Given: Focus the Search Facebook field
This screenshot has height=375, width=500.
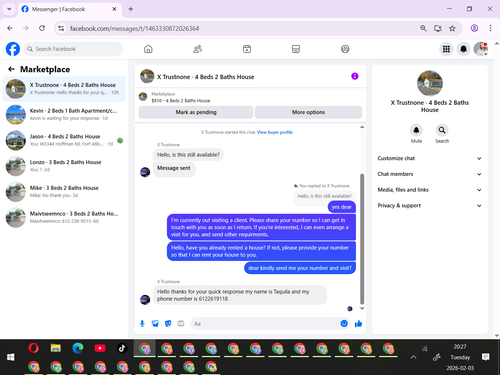Looking at the screenshot, I should 73,49.
